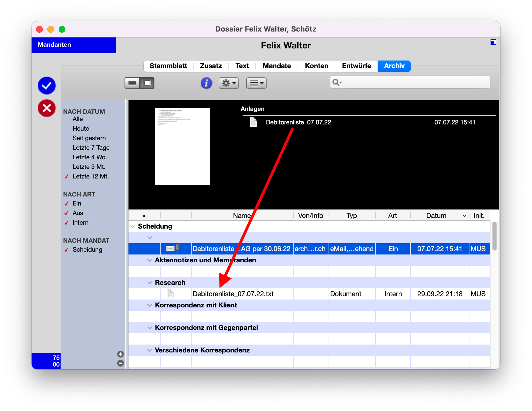Sort by the Name column header
The height and width of the screenshot is (411, 532).
point(242,216)
